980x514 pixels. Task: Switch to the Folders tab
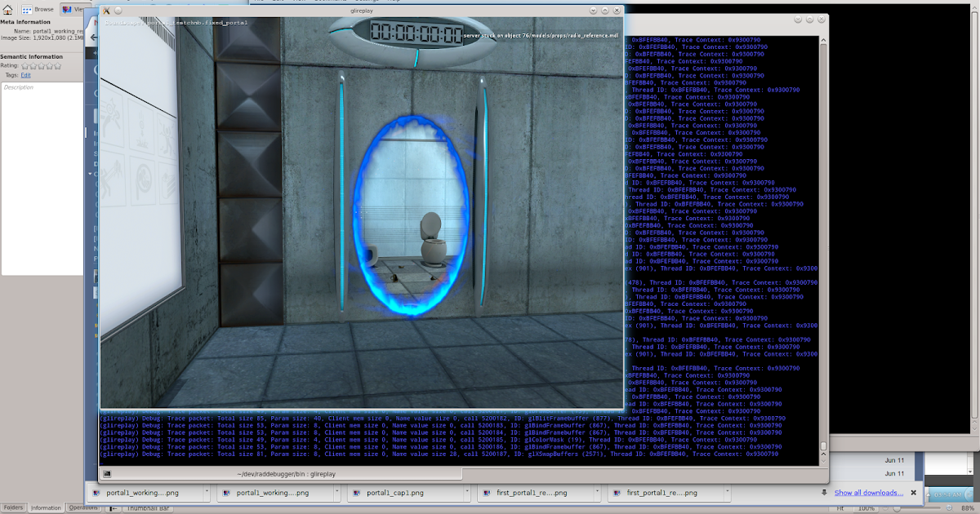point(15,507)
